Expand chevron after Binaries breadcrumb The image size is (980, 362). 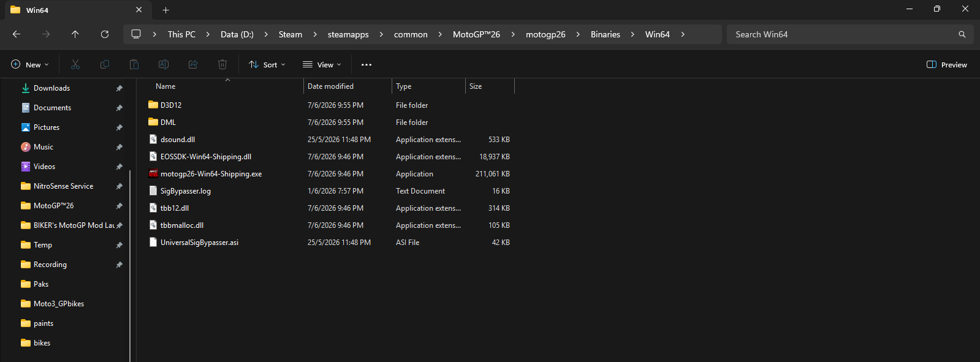click(632, 34)
